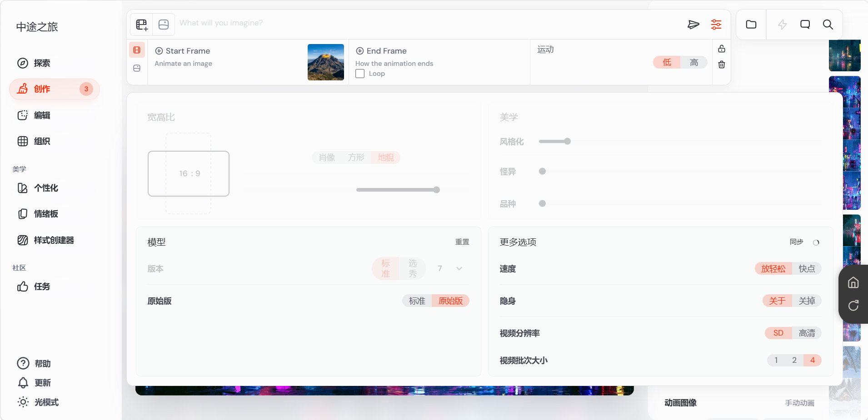Click the 风格化 slider handle
The image size is (868, 420).
567,141
